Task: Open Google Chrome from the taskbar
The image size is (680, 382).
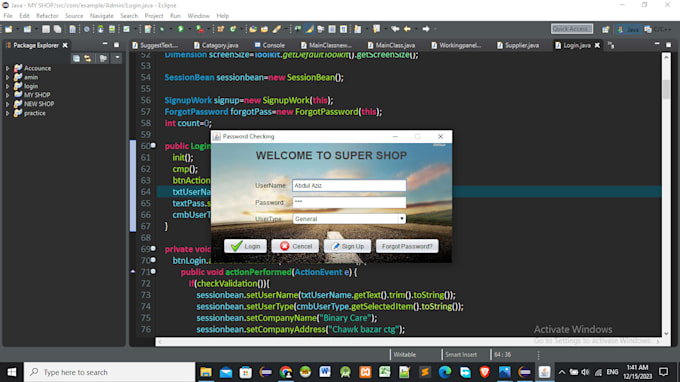Action: 285,372
